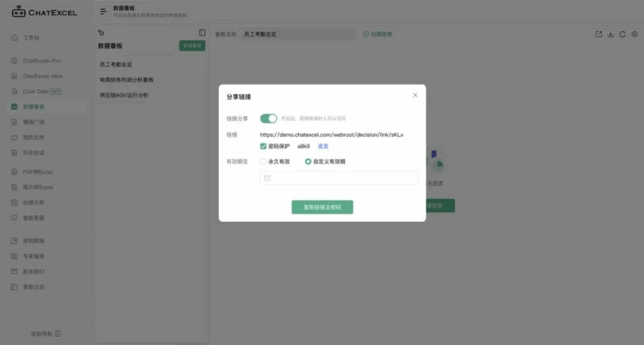Click the pin icon above 数据看板 panel
This screenshot has width=644, height=345.
[101, 33]
